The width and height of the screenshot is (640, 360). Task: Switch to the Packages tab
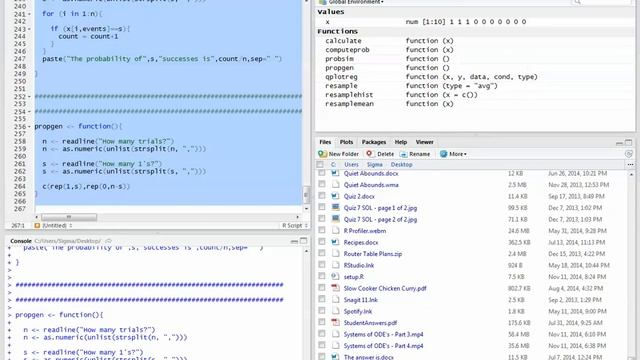[x=373, y=142]
